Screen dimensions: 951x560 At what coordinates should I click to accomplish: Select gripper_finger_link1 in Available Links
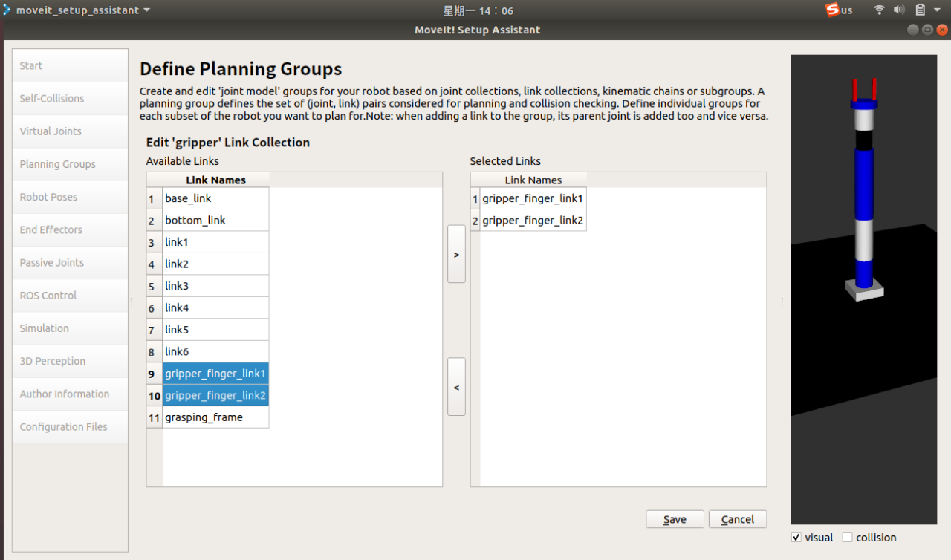click(x=215, y=373)
